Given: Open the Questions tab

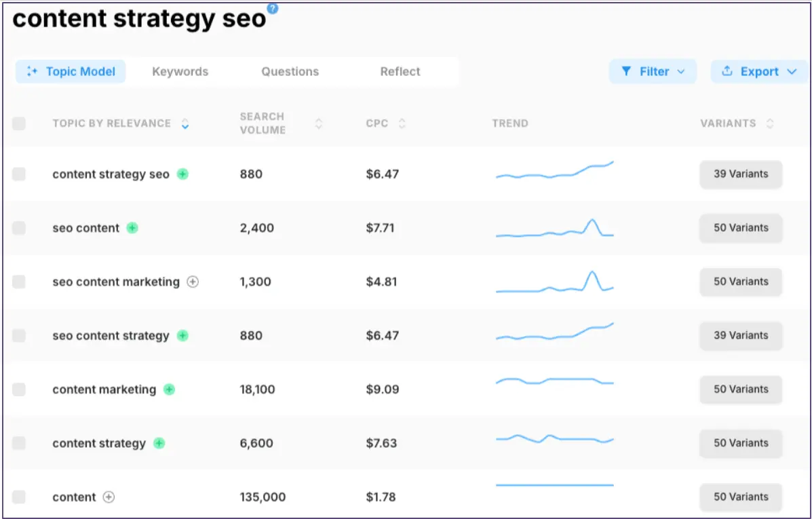Looking at the screenshot, I should (x=290, y=71).
